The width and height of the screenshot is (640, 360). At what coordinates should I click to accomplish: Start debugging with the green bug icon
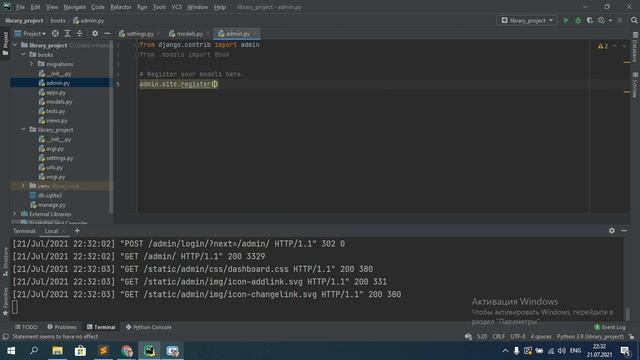(x=578, y=20)
